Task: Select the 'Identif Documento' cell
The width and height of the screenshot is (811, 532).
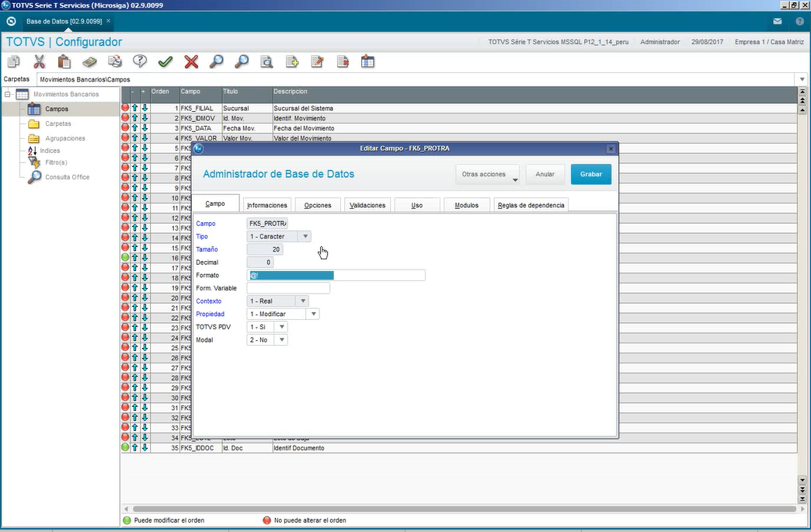Action: pos(534,447)
